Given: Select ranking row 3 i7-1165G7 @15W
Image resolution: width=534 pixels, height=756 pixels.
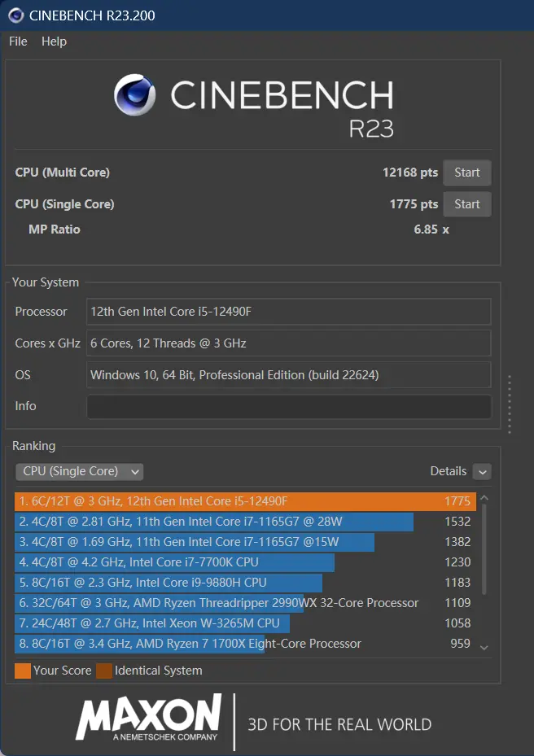Looking at the screenshot, I should tap(245, 542).
